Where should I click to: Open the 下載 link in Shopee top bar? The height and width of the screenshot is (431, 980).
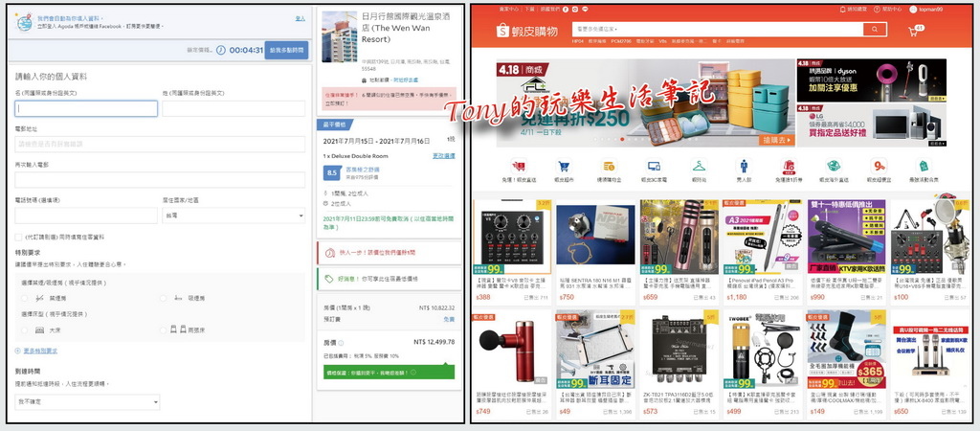[529, 10]
